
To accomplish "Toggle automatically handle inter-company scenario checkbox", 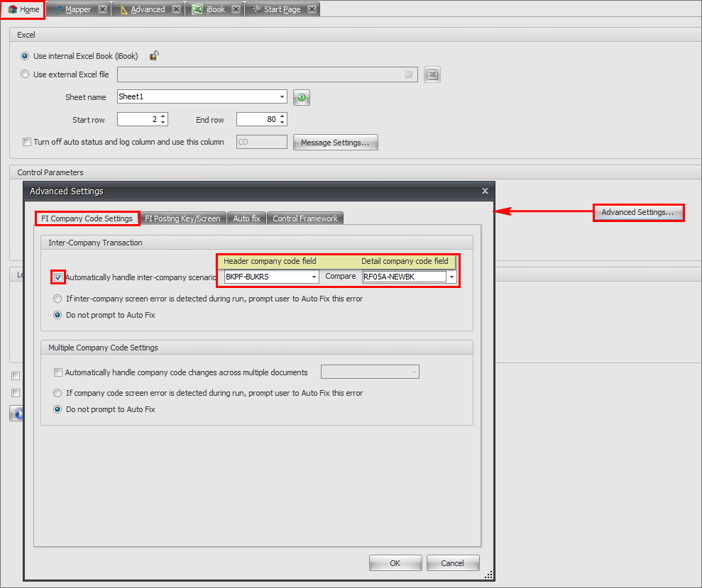I will click(58, 277).
